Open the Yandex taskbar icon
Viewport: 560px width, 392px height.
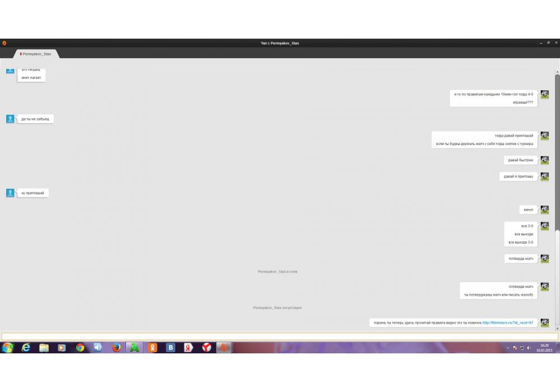click(x=189, y=347)
